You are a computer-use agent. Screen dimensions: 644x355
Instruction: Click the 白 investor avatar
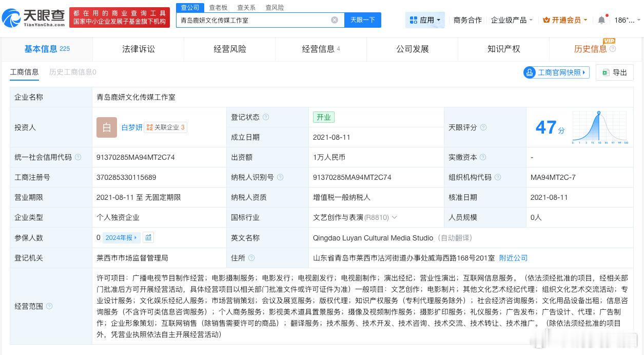(107, 127)
